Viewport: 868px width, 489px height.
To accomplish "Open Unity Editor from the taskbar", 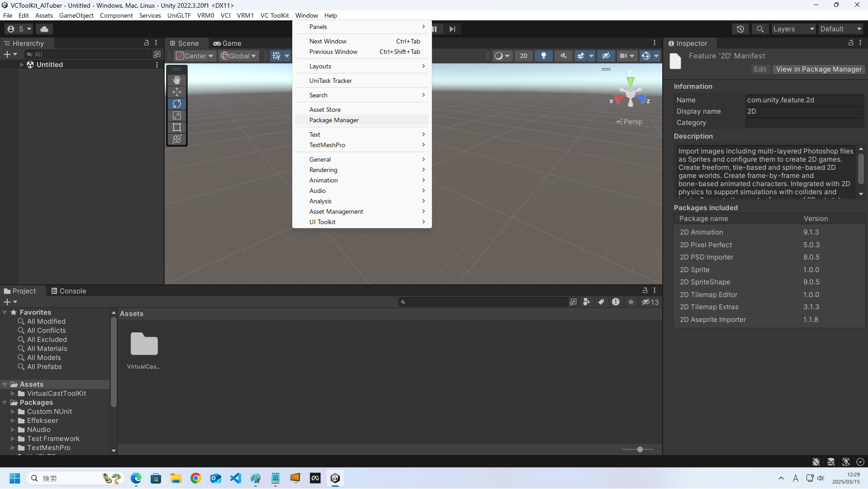I will [335, 478].
